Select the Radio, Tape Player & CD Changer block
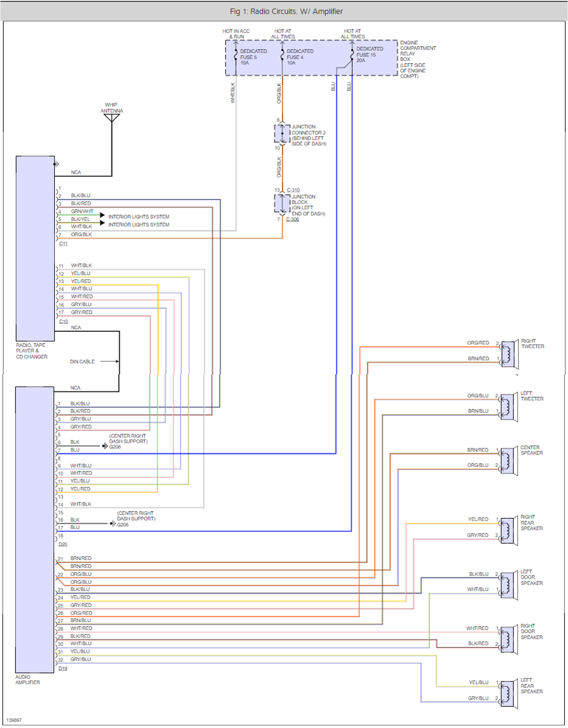 click(x=35, y=248)
